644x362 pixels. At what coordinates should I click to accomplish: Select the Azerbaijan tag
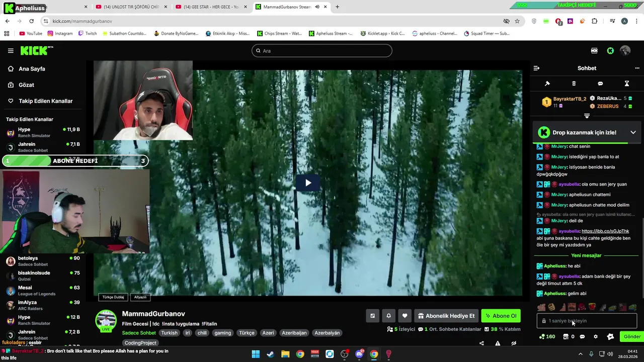tap(294, 333)
